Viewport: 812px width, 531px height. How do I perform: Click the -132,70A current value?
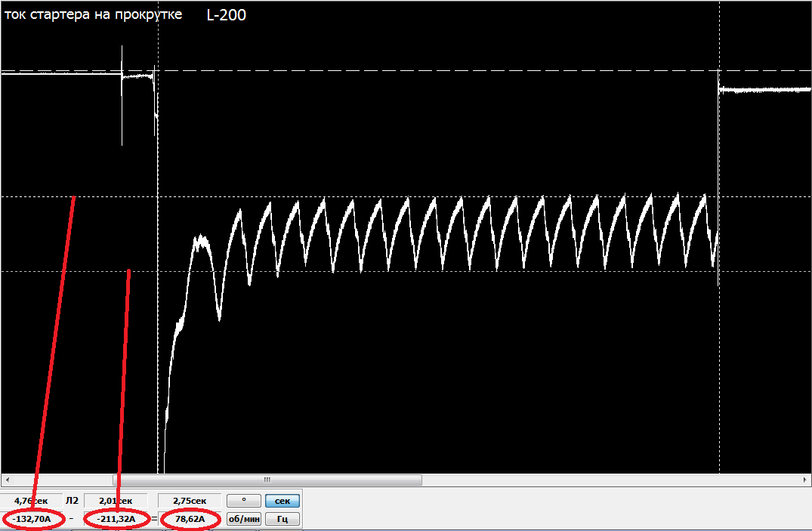(x=32, y=519)
